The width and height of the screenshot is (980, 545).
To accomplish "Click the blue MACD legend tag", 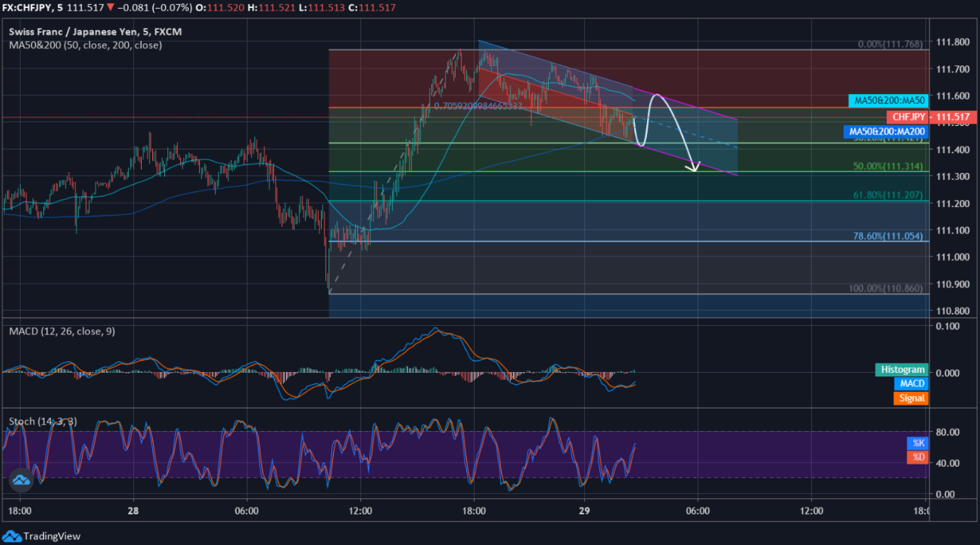I will pos(912,383).
